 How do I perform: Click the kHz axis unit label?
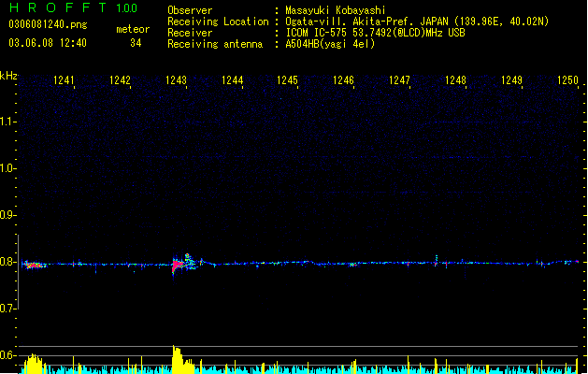pos(8,76)
